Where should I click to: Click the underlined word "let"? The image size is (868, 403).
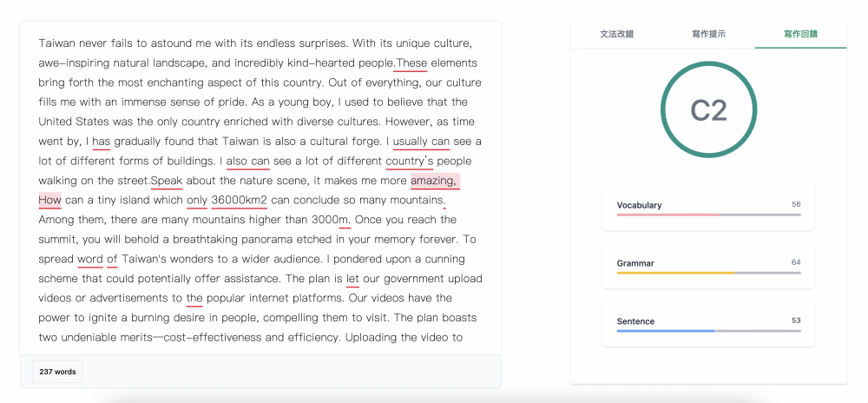tap(352, 279)
